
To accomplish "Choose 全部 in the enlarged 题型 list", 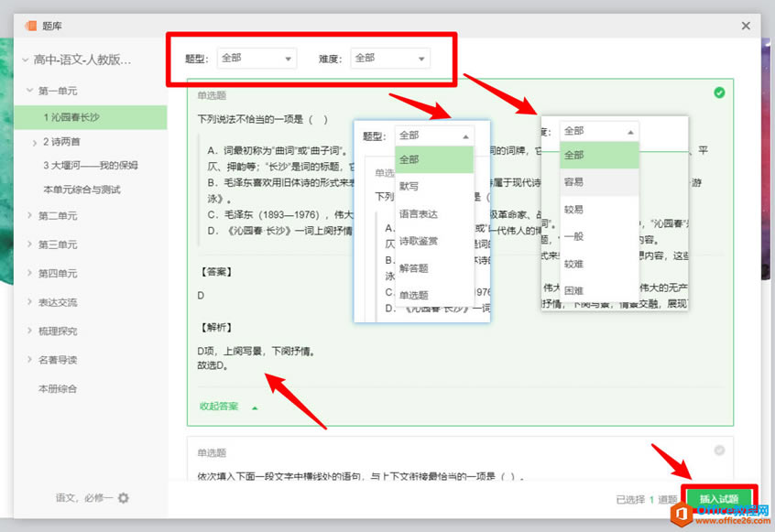I will click(434, 159).
